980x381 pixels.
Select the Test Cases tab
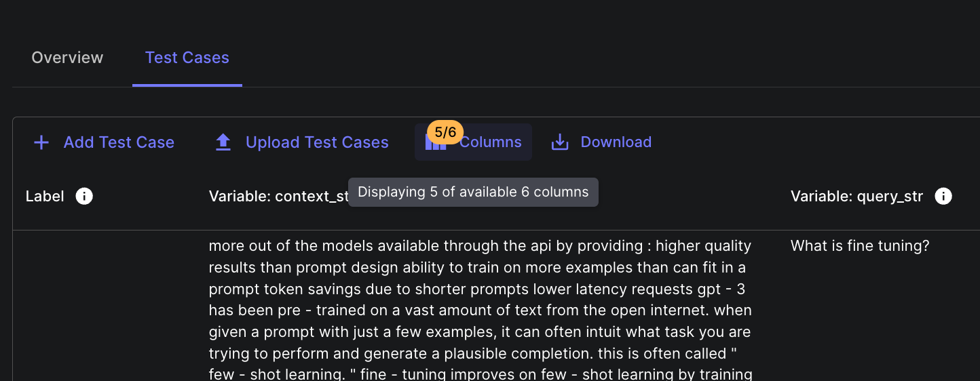coord(187,58)
